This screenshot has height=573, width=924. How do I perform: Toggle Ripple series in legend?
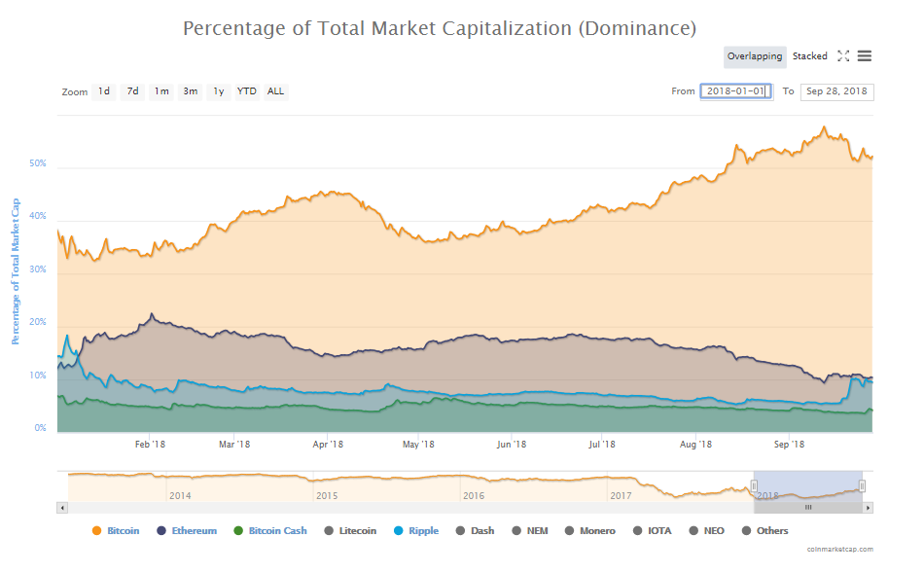[416, 531]
